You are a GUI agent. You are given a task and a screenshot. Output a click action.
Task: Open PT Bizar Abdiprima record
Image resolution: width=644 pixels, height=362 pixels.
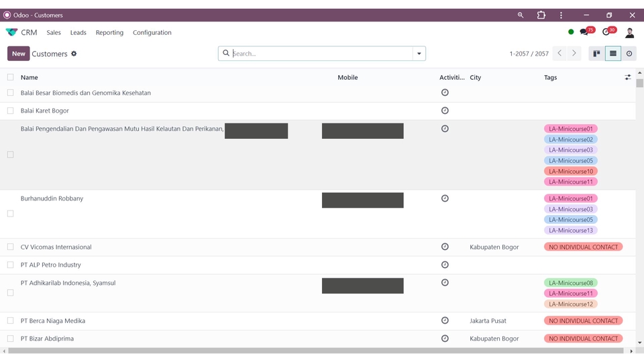pos(47,339)
